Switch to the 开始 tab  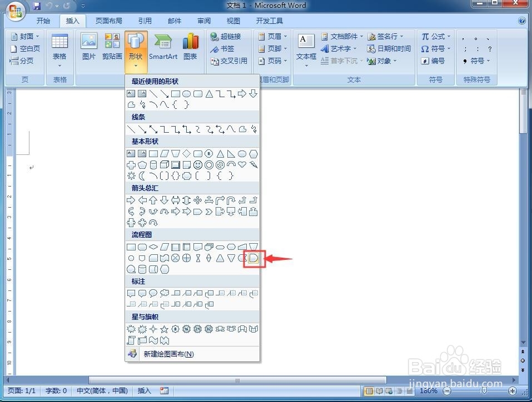43,21
